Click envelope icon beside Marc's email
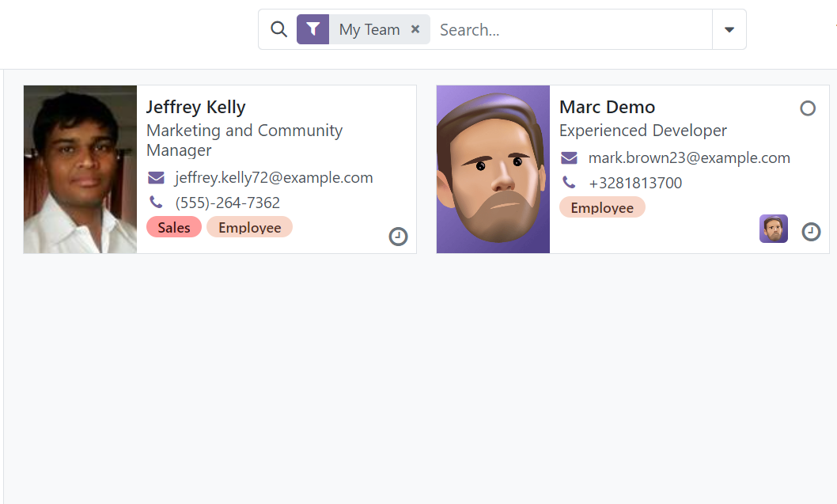Viewport: 837px width, 504px height. [569, 158]
